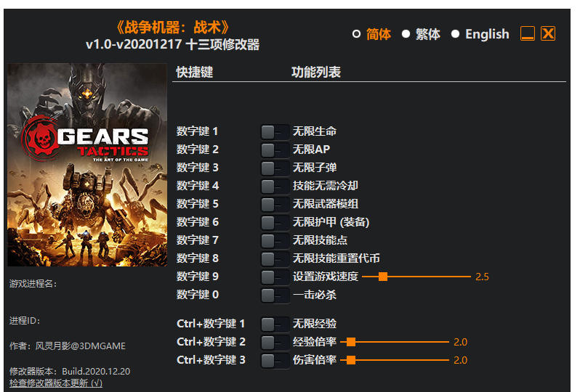This screenshot has height=392, width=580.
Task: Toggle the 无限生命 switch
Action: point(275,131)
